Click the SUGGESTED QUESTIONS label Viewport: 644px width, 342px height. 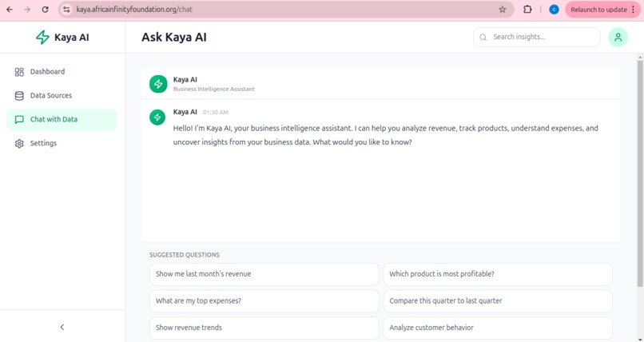[x=184, y=255]
